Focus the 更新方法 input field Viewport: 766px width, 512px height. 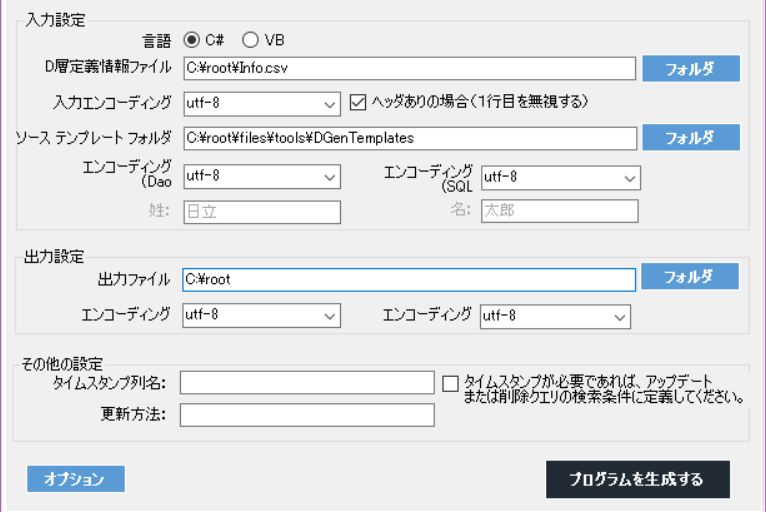[307, 414]
